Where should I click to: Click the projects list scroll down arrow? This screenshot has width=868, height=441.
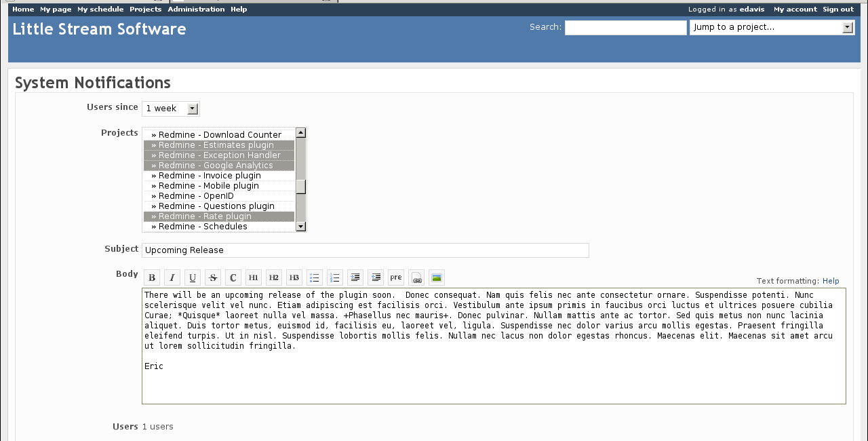[301, 227]
